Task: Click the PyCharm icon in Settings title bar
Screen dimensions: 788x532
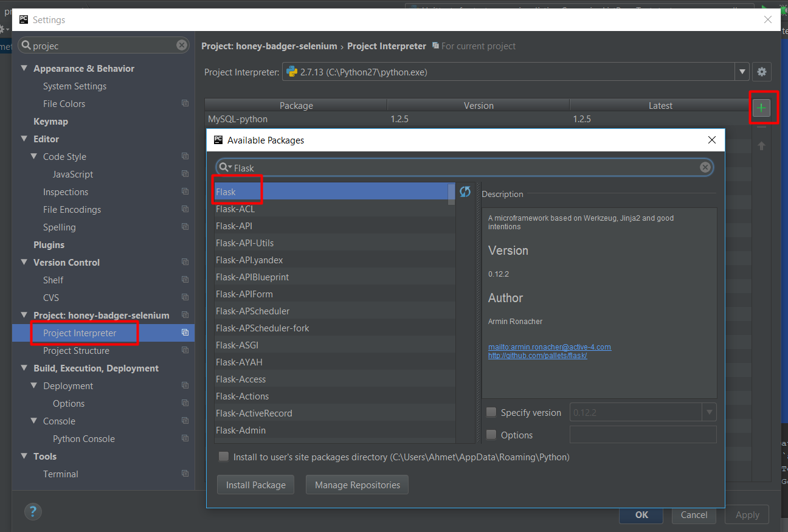Action: coord(23,19)
